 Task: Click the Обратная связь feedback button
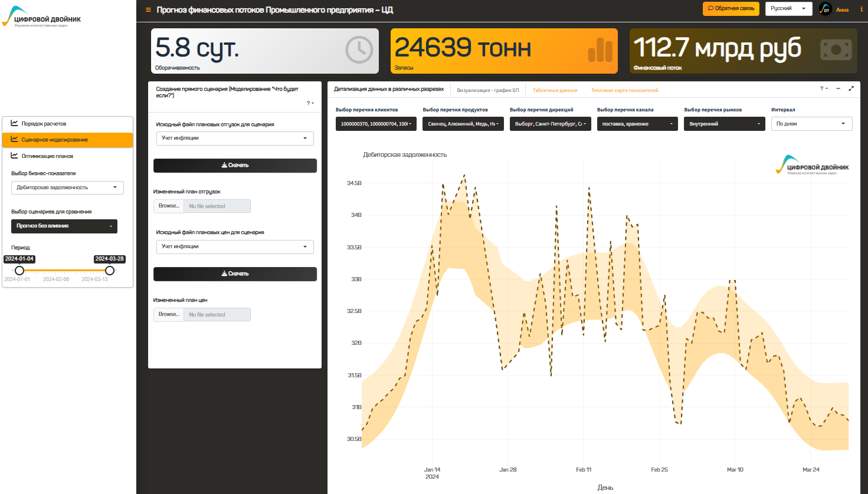tap(731, 9)
